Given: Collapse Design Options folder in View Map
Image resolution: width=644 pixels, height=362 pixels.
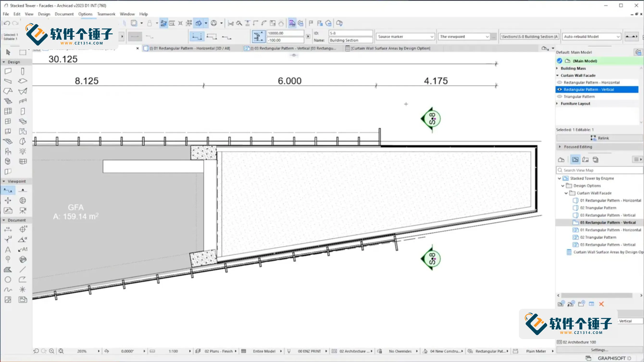Looking at the screenshot, I should click(563, 186).
